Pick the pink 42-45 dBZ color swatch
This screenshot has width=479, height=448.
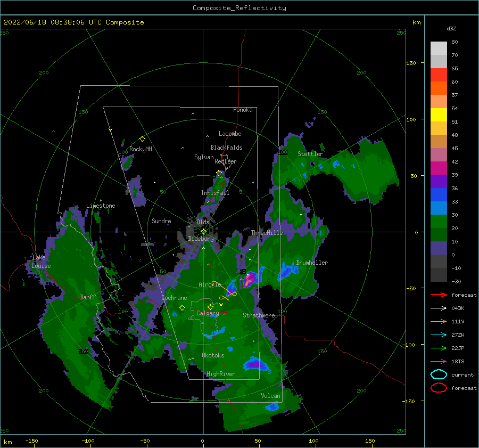pos(439,155)
